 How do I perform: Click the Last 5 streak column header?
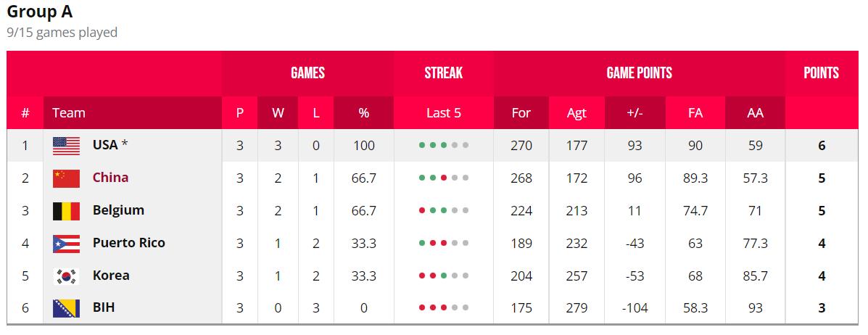[x=443, y=113]
